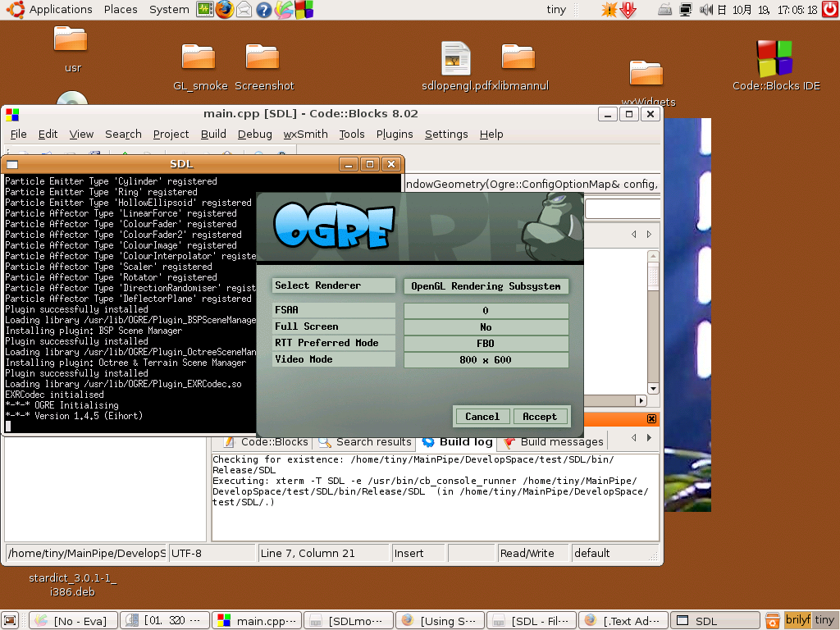This screenshot has width=840, height=630.
Task: Open the Plugins menu
Action: tap(395, 135)
